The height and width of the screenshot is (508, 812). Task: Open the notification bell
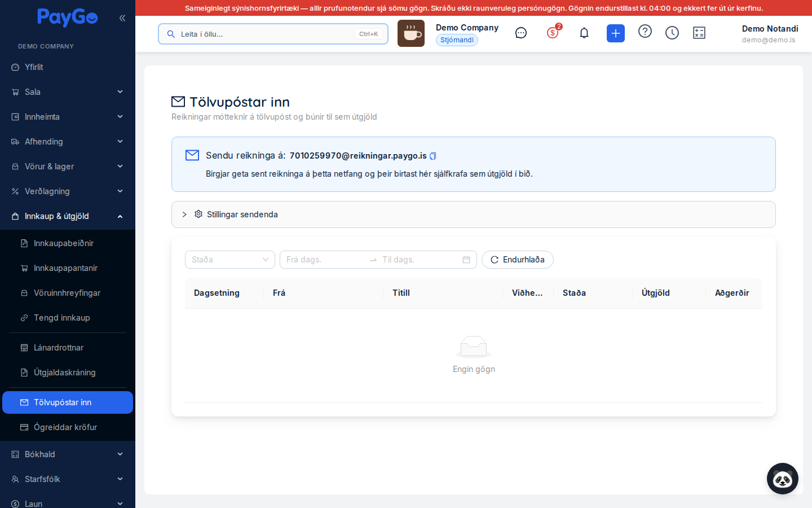(x=584, y=33)
